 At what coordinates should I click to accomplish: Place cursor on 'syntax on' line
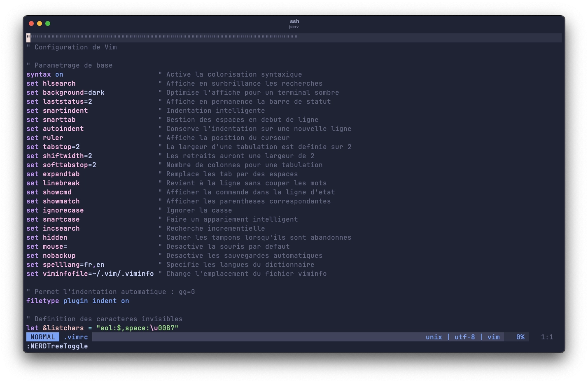click(x=45, y=75)
